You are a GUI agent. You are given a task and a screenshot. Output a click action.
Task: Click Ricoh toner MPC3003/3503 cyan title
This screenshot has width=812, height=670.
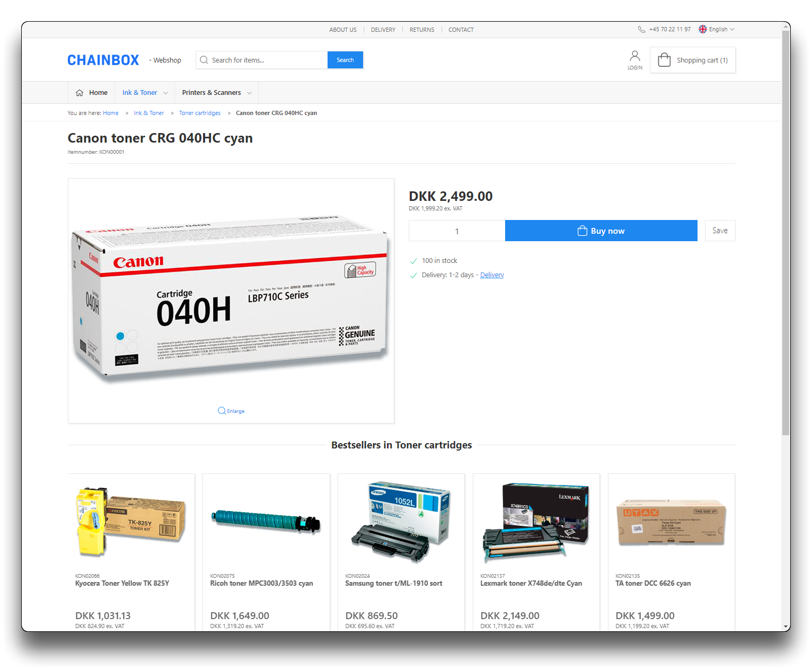262,584
